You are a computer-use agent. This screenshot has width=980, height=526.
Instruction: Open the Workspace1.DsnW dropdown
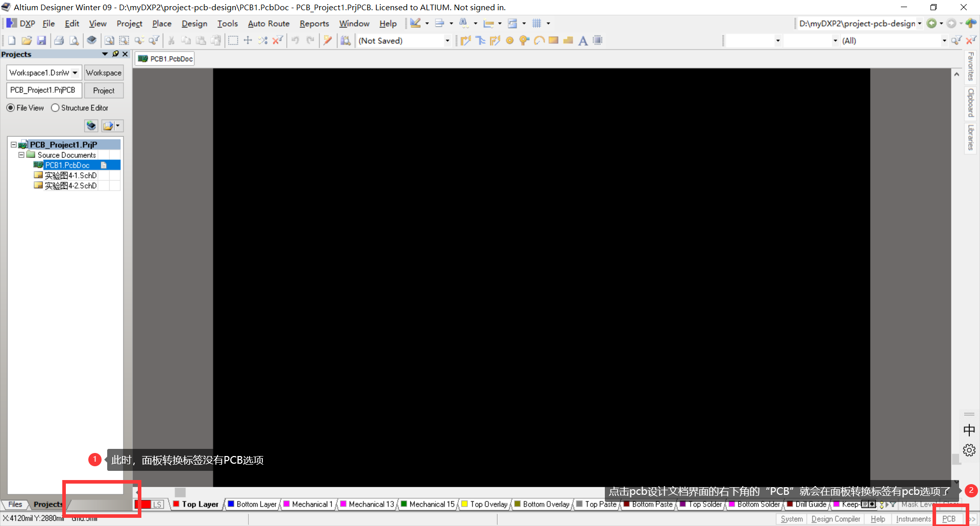point(75,73)
